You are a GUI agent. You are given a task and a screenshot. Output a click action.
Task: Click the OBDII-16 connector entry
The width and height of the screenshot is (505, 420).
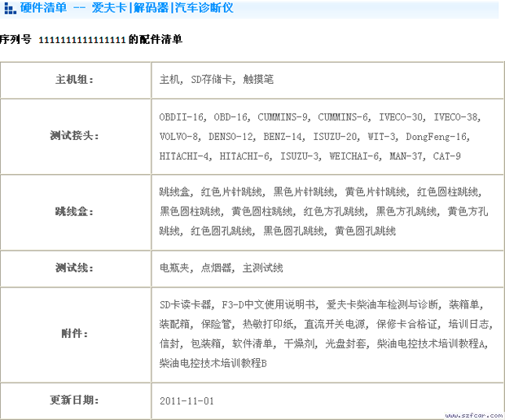(182, 116)
